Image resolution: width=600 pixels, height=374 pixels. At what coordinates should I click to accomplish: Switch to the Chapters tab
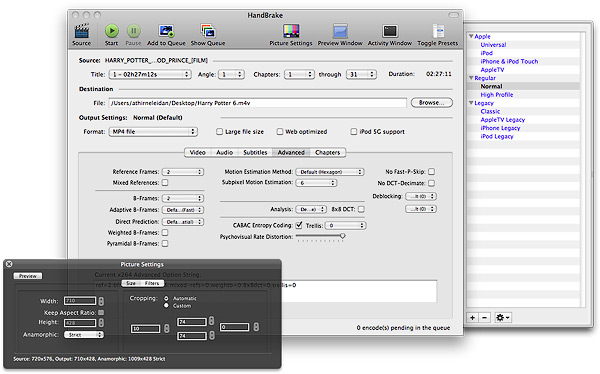(328, 152)
